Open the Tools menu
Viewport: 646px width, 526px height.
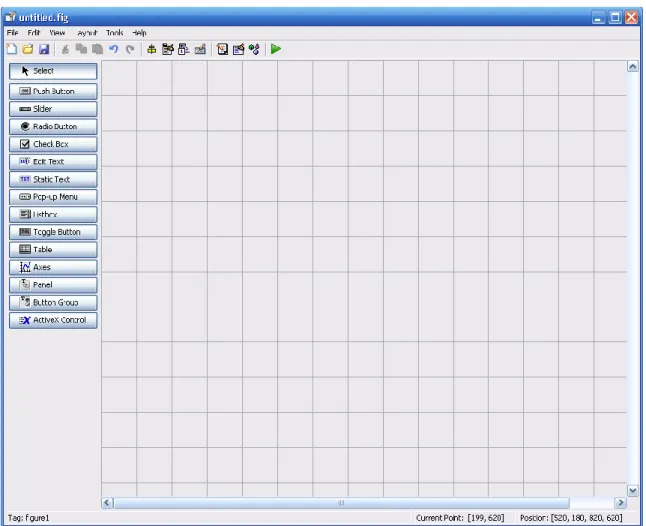[115, 33]
